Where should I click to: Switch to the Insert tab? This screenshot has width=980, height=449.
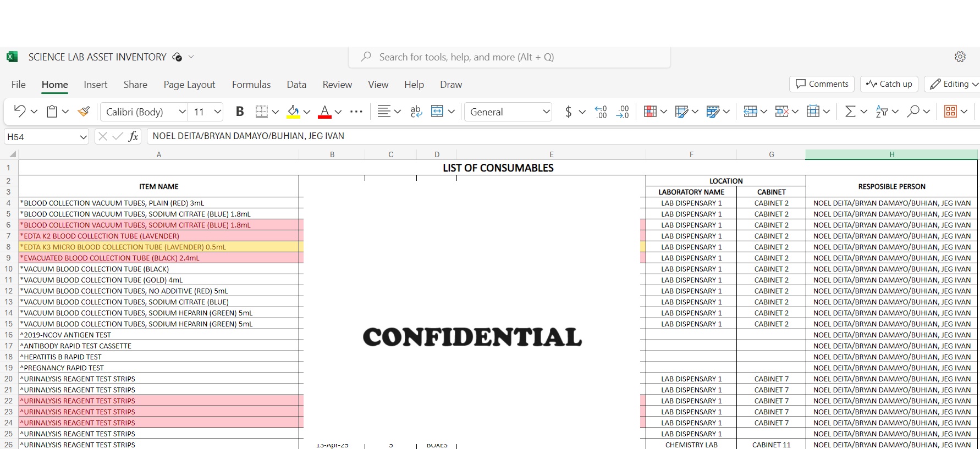(96, 84)
